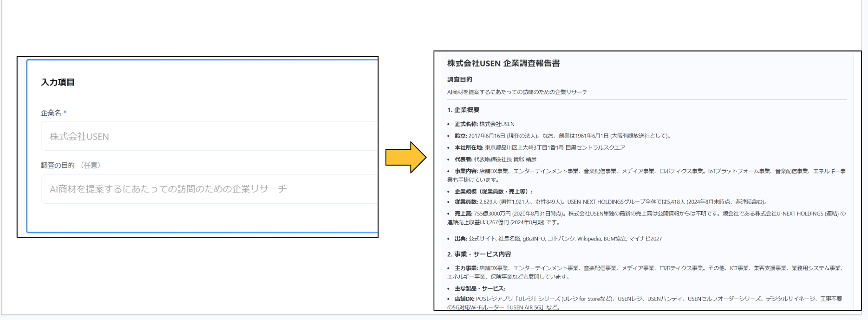
Task: Click the 株式会社USEN 企業調査報告書 report title
Action: pyautogui.click(x=503, y=63)
